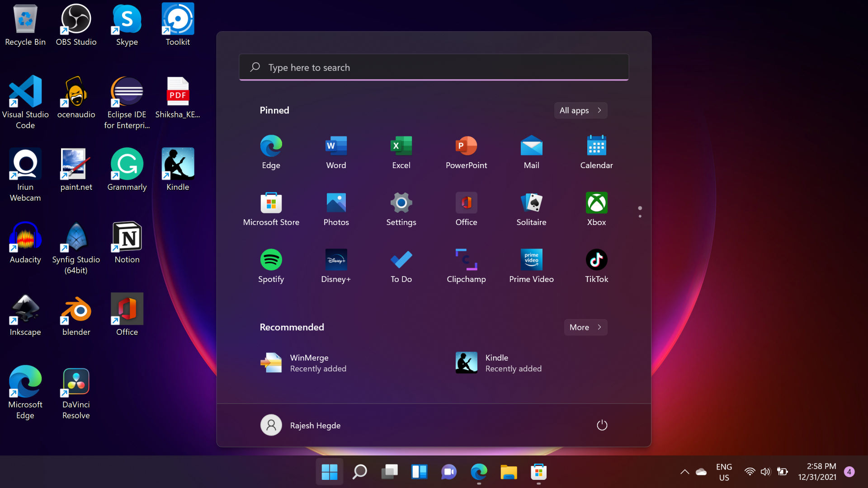Open Microsoft To Do
The image size is (868, 488).
(401, 267)
